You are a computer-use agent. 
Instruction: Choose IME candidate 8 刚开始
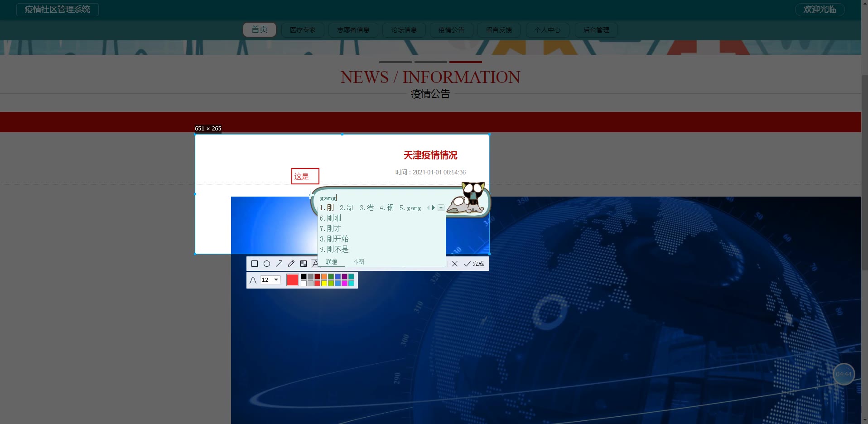coord(334,239)
